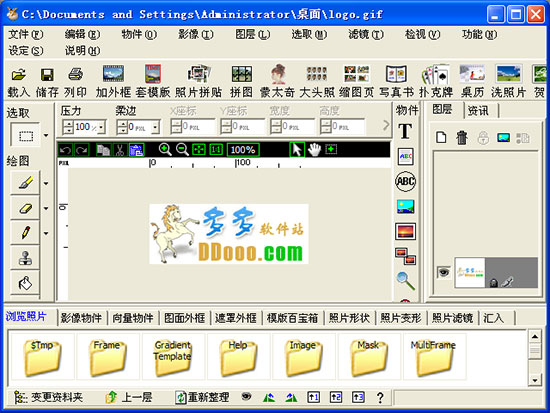Viewport: 550px width, 413px height.
Task: Click the new layer page icon
Action: [441, 137]
